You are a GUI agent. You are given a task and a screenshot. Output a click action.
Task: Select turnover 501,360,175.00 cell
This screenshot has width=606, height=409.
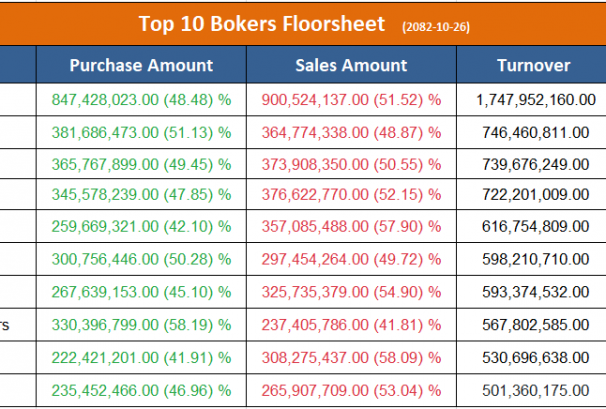[533, 390]
